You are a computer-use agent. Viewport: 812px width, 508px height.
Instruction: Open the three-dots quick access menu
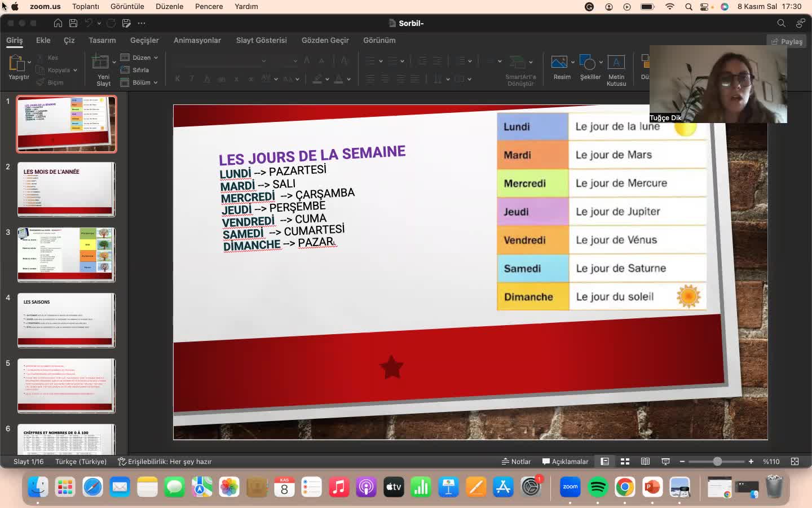142,23
